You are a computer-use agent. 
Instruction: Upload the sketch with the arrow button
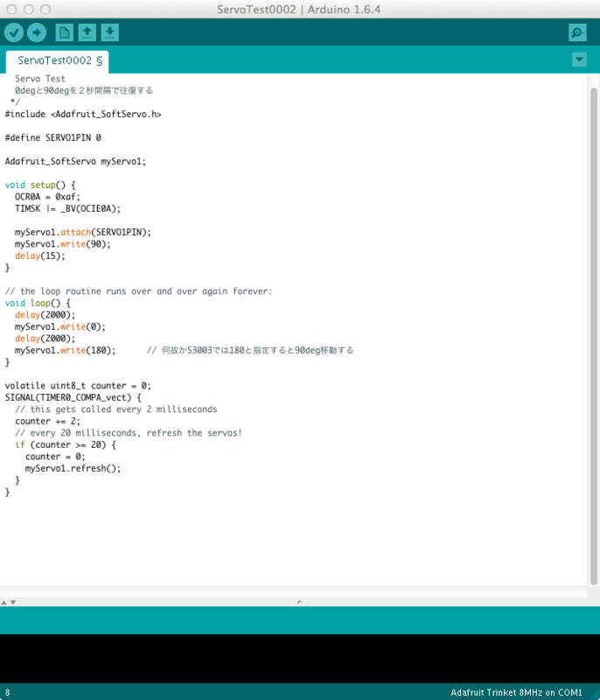click(x=37, y=32)
